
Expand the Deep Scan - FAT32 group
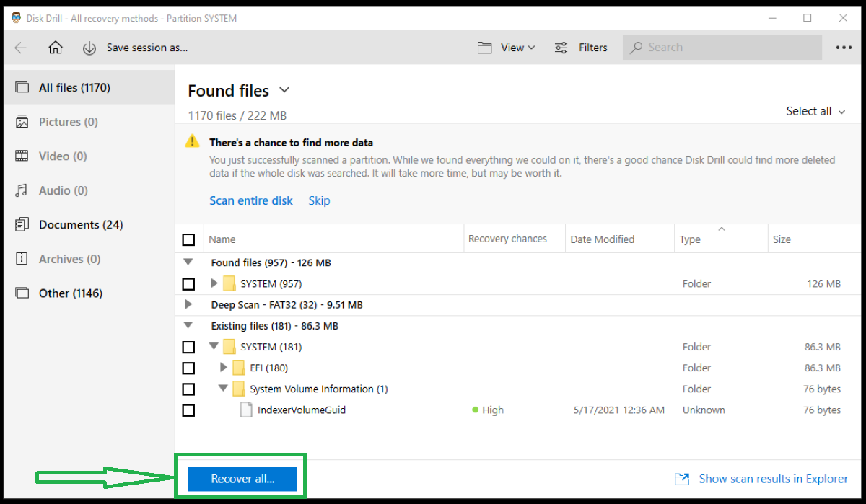click(x=188, y=304)
